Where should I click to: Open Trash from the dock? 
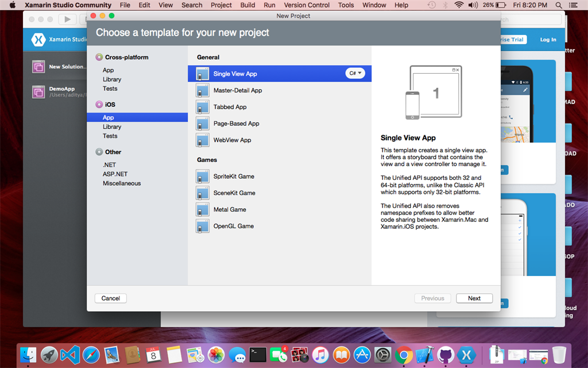click(559, 354)
